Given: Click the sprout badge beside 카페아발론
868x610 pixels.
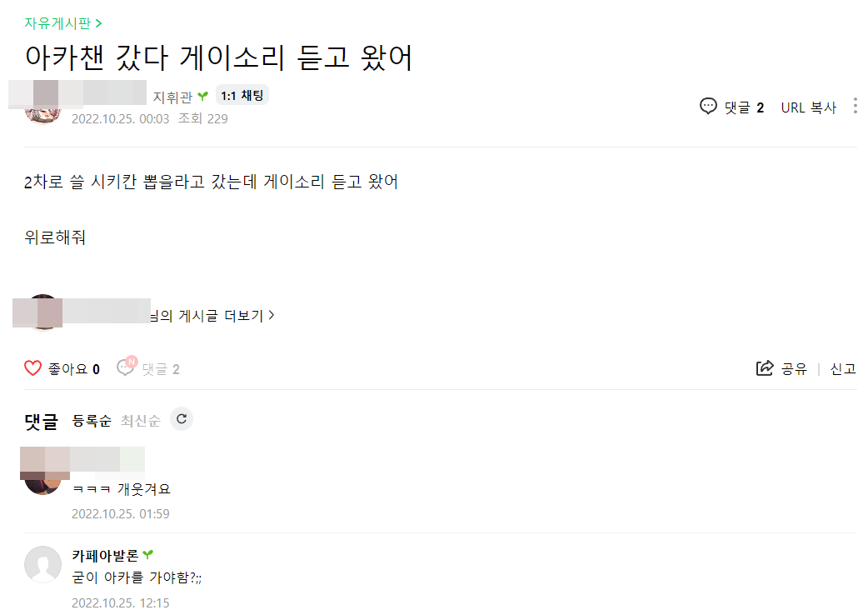Looking at the screenshot, I should 148,555.
